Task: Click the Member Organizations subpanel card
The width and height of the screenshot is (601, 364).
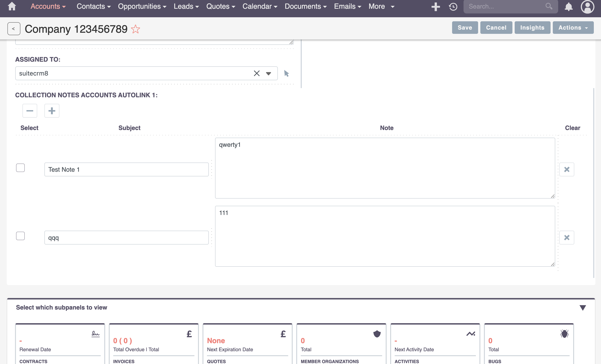Action: point(341,344)
